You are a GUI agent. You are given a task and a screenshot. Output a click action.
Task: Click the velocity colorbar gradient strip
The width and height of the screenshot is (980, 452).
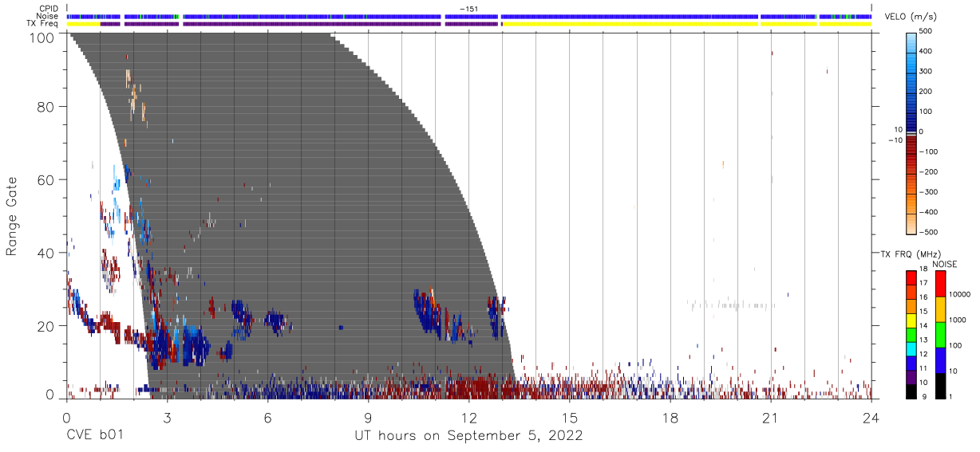click(911, 132)
